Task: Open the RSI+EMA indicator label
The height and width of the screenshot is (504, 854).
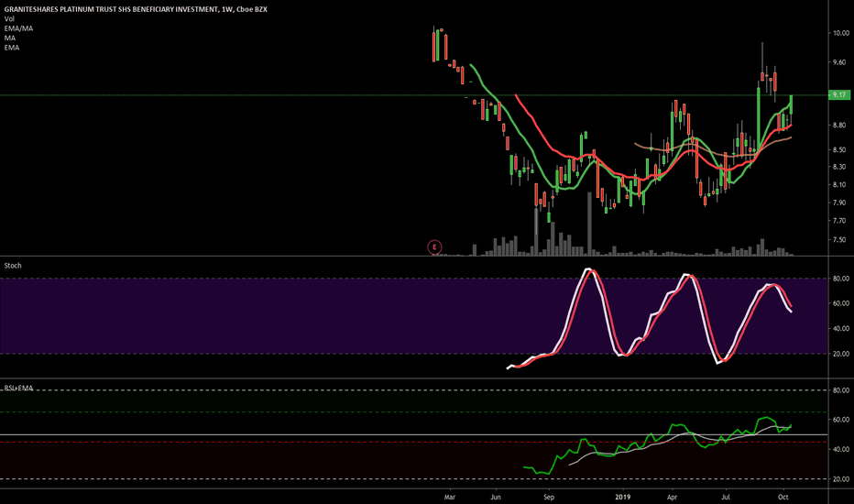Action: tap(18, 388)
